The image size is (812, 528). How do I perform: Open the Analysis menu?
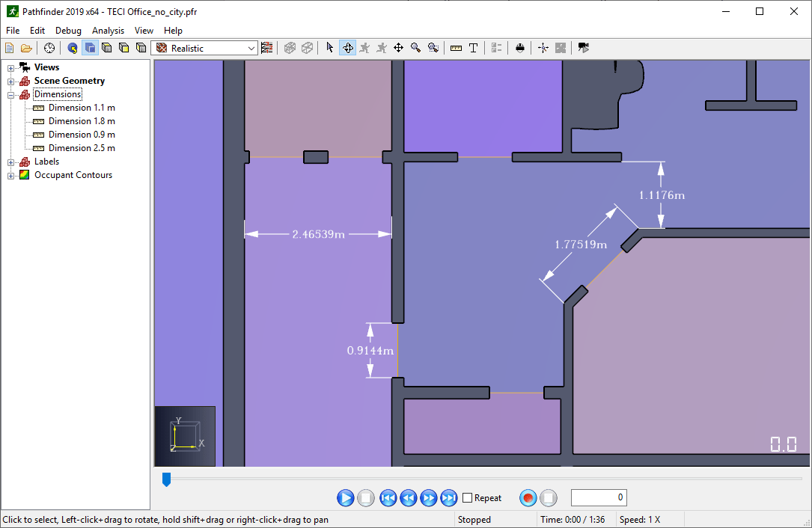point(108,31)
